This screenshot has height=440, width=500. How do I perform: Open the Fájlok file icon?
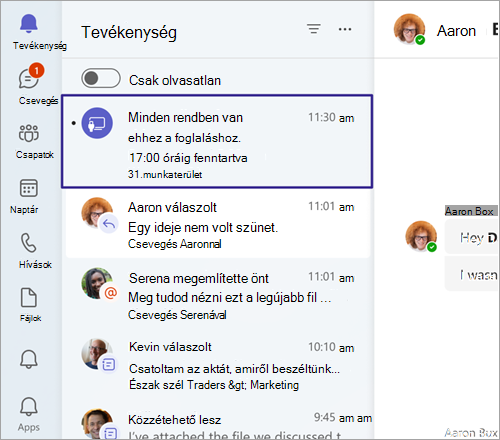pos(29,297)
